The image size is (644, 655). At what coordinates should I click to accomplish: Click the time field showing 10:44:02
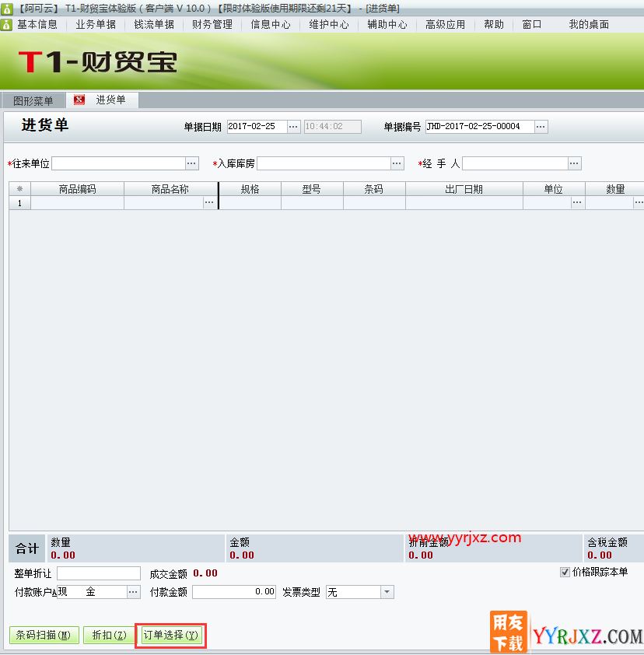pos(332,127)
